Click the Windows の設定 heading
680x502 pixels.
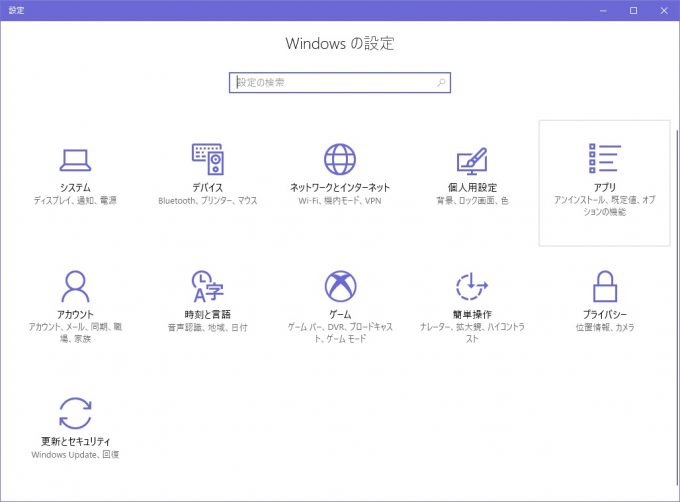pyautogui.click(x=340, y=43)
